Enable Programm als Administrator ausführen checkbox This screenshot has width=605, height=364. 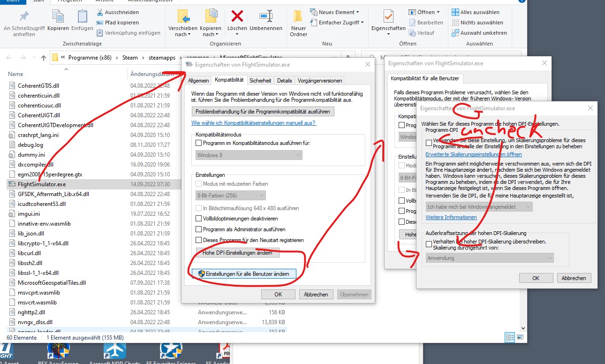pos(199,229)
